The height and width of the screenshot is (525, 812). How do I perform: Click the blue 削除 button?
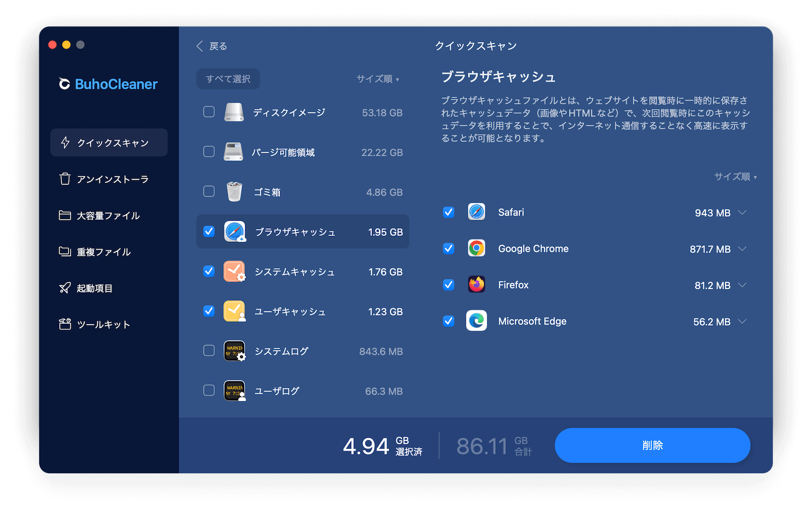(652, 445)
